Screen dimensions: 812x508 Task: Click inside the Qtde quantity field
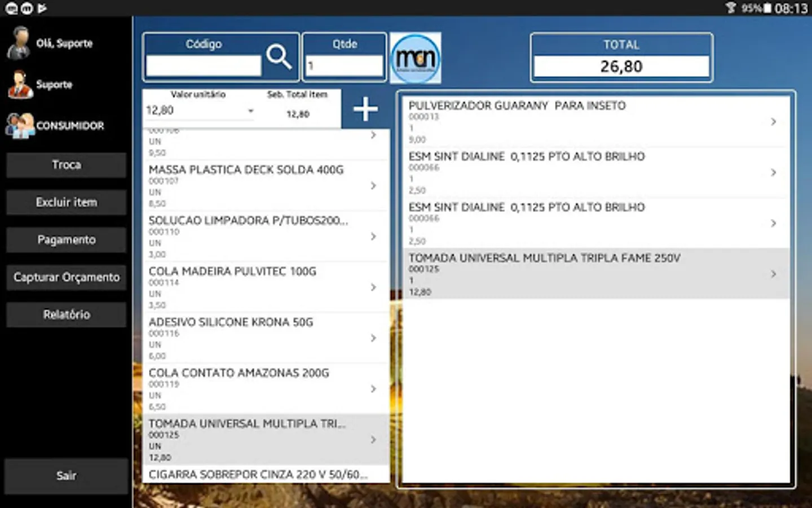pyautogui.click(x=344, y=66)
